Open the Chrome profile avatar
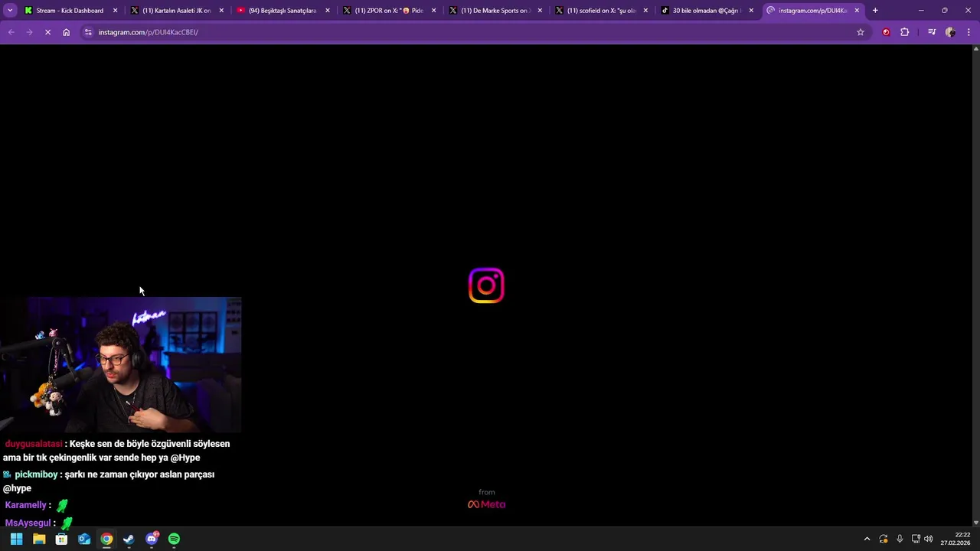Viewport: 980px width, 551px height. [x=950, y=32]
